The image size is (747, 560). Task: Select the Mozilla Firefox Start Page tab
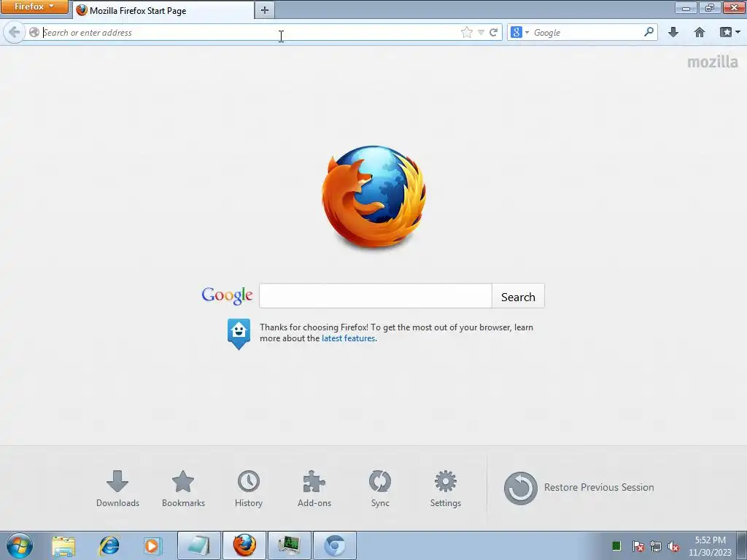point(163,10)
